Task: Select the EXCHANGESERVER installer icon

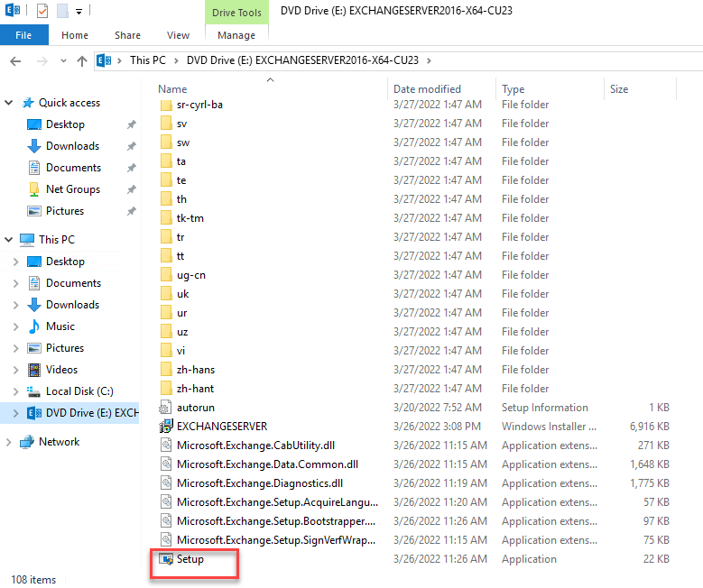Action: (x=166, y=427)
